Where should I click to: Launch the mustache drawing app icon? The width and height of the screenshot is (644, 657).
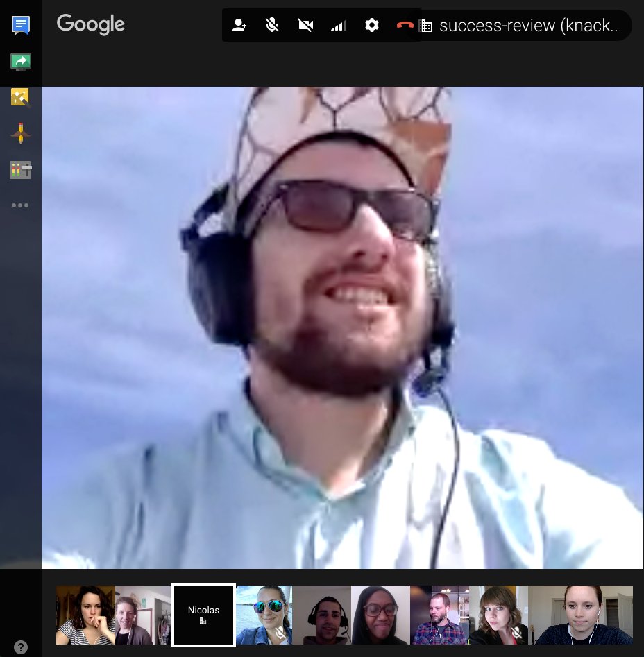tap(20, 134)
